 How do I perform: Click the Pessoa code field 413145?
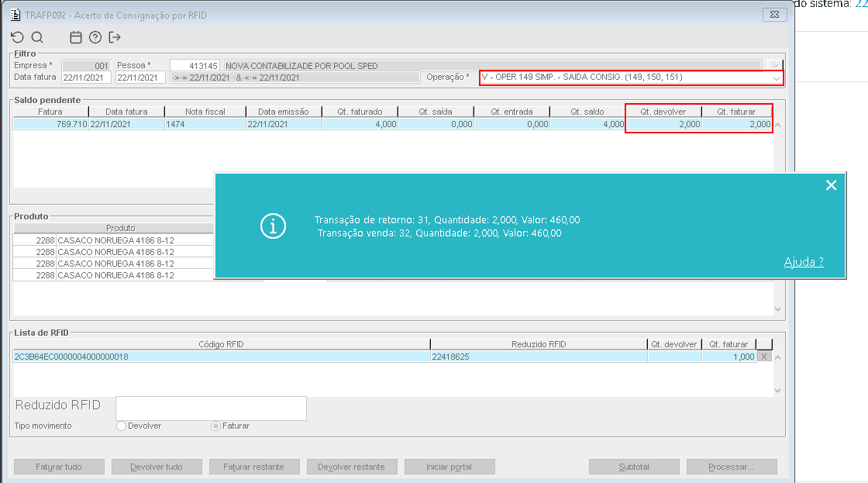pyautogui.click(x=195, y=65)
